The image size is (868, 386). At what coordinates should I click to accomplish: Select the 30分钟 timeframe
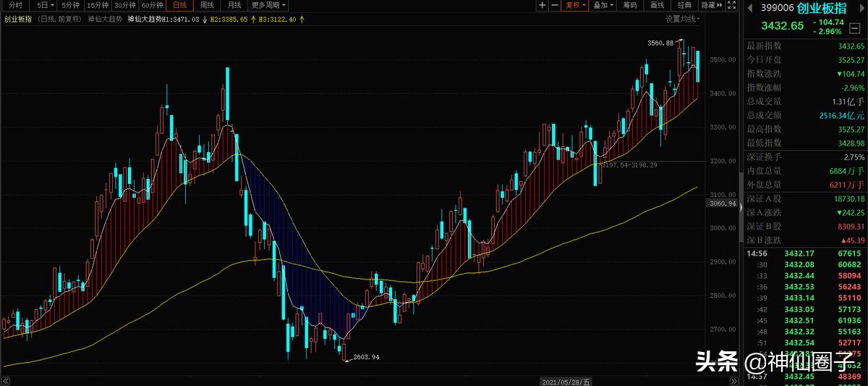point(126,6)
